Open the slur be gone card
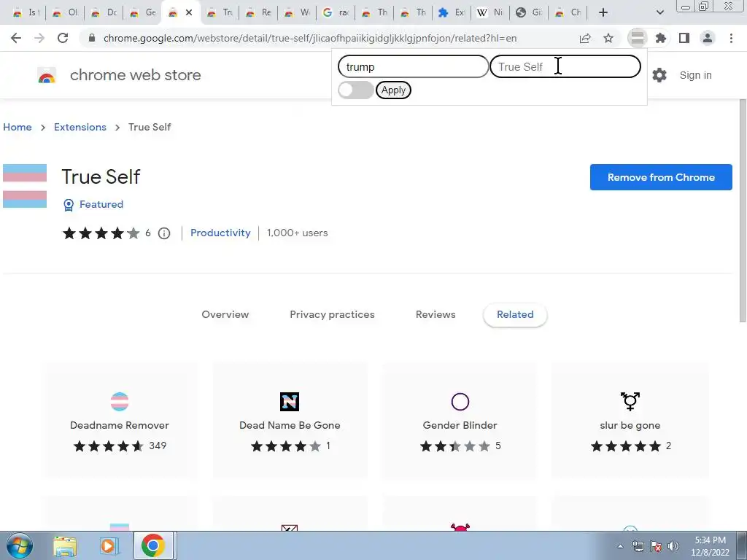This screenshot has height=560, width=747. [630, 421]
